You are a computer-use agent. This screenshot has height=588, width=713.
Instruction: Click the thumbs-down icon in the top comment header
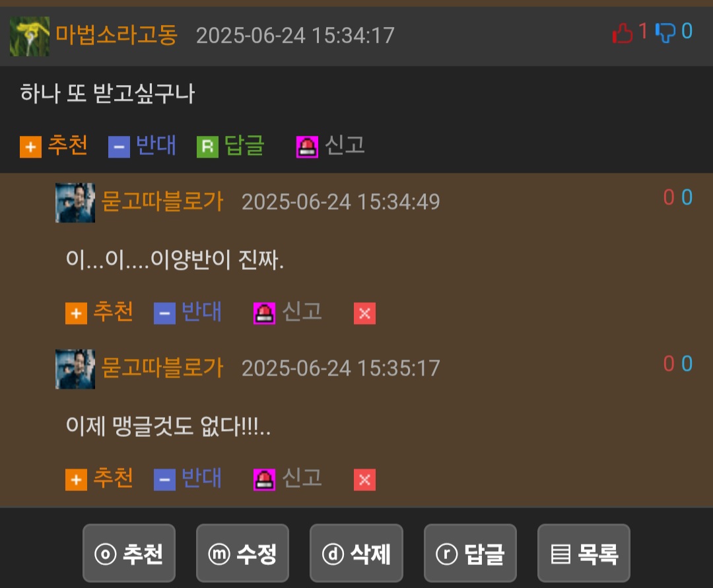tap(665, 33)
